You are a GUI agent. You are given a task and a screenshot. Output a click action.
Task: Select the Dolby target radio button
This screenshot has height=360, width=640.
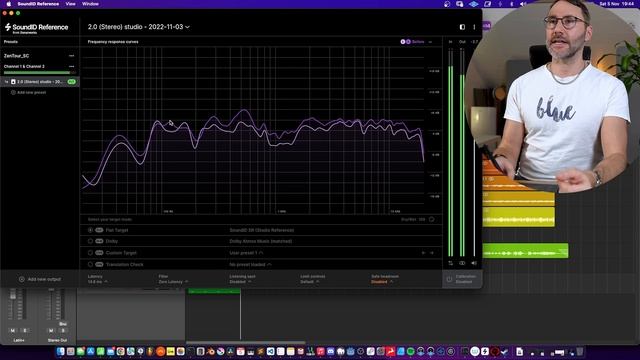point(90,241)
